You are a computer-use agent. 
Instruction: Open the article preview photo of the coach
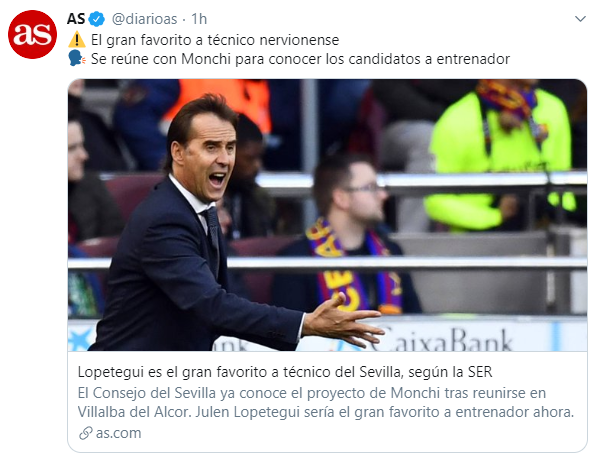pyautogui.click(x=327, y=215)
